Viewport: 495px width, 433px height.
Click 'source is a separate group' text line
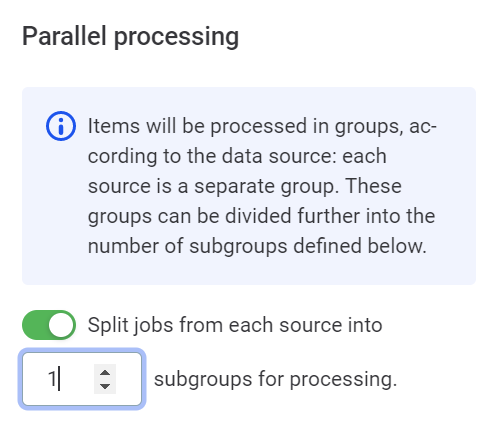pos(245,186)
